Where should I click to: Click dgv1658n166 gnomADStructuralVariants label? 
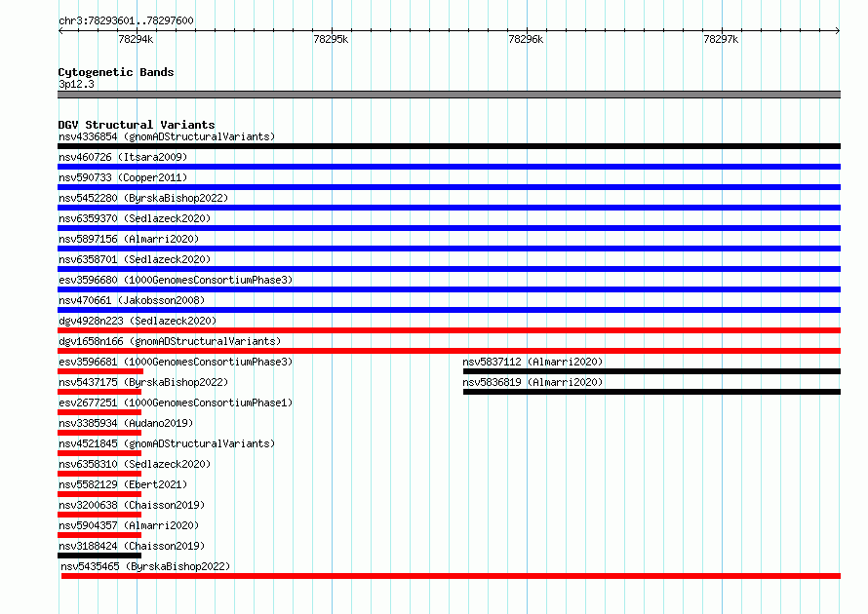point(170,341)
